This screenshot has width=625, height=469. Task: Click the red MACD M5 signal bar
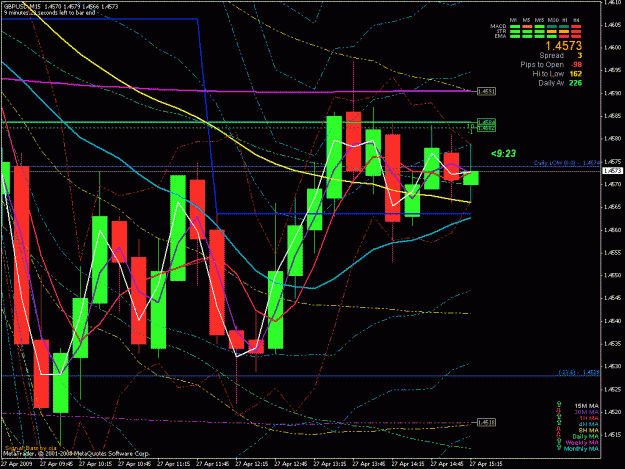527,26
